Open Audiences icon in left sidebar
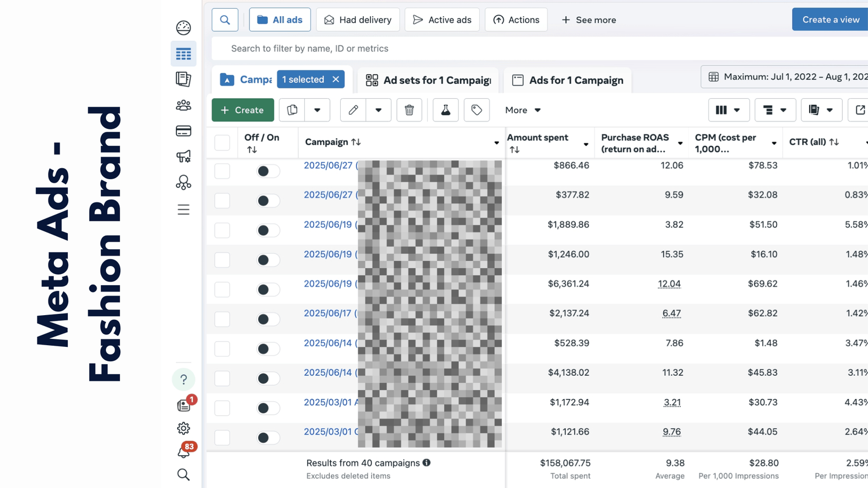The image size is (868, 488). coord(183,105)
